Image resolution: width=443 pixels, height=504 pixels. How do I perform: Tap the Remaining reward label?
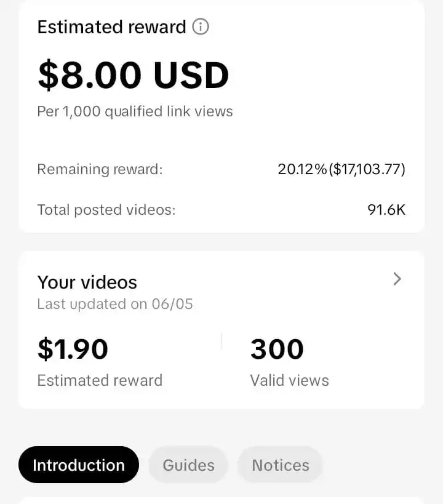(100, 169)
